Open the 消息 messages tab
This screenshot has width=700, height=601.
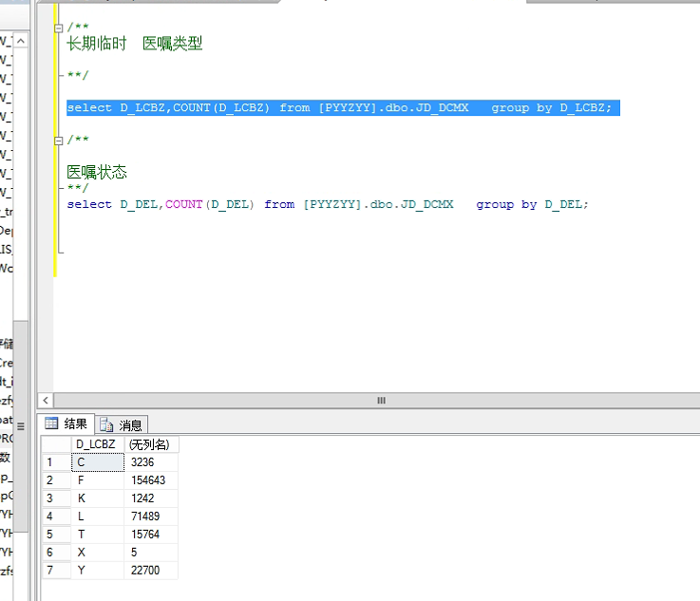tap(122, 424)
